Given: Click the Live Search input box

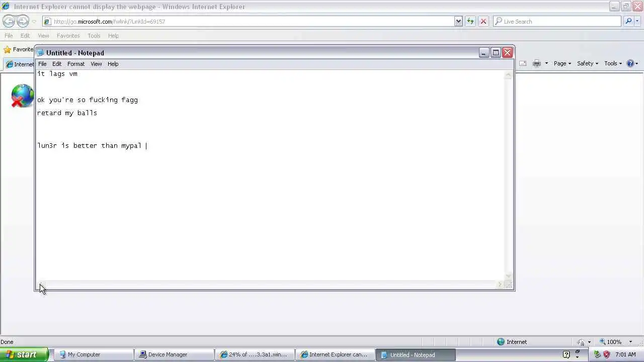Looking at the screenshot, I should 557,21.
